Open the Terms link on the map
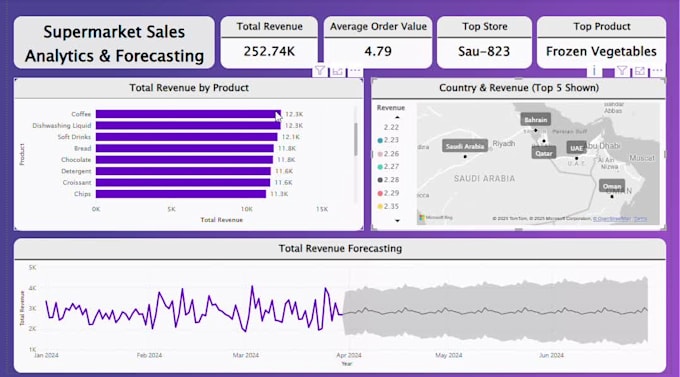 click(x=640, y=218)
